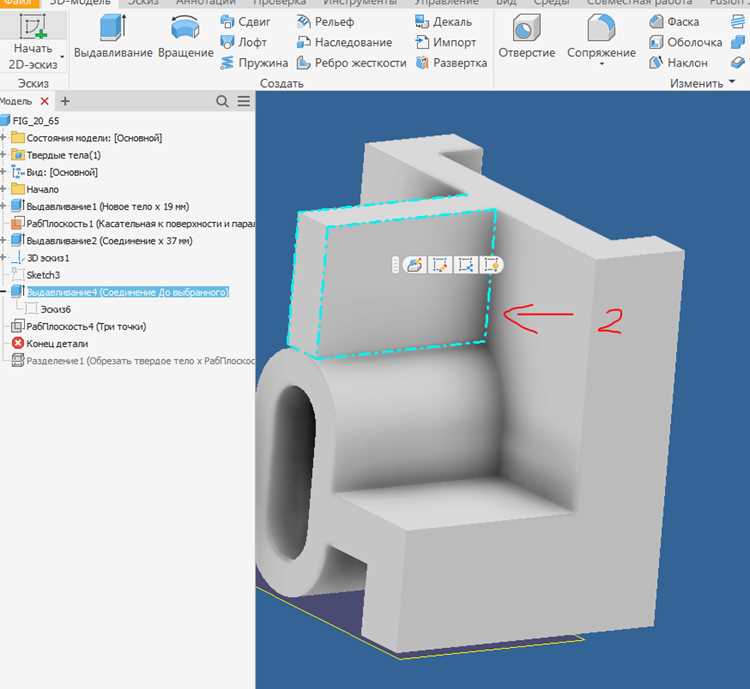Expand Состояния модели tree node
The height and width of the screenshot is (689, 750).
pos(3,138)
